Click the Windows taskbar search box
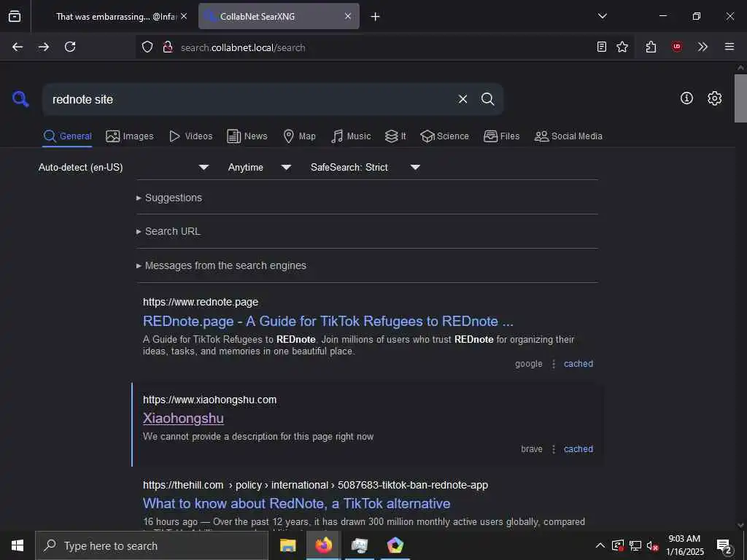The width and height of the screenshot is (747, 560). [152, 545]
